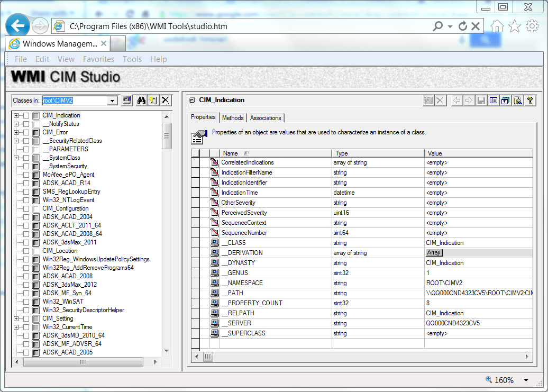
Task: Click the forward arrow icon in object toolbar
Action: click(x=469, y=101)
